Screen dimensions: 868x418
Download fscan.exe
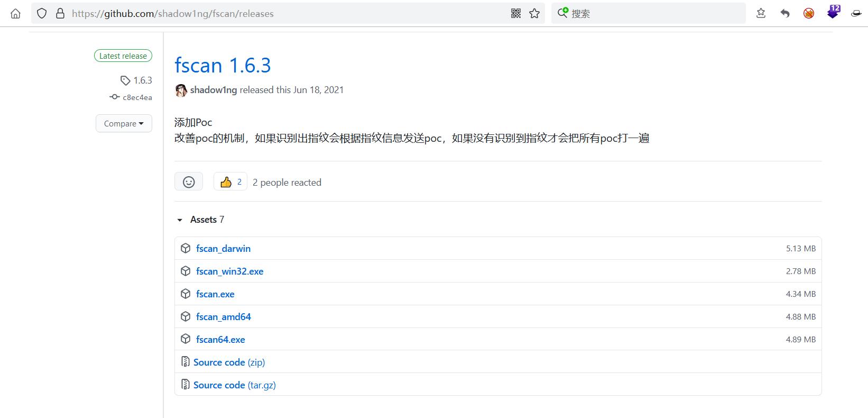click(x=215, y=294)
